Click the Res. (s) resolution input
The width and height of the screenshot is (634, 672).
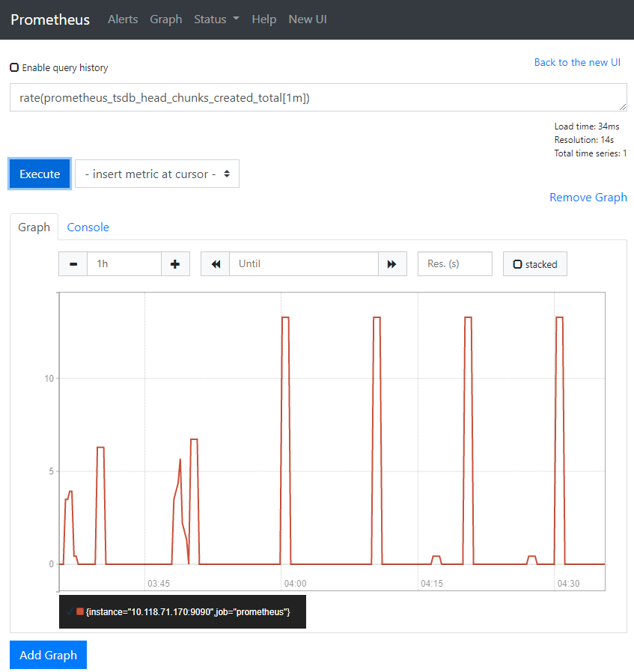click(454, 264)
